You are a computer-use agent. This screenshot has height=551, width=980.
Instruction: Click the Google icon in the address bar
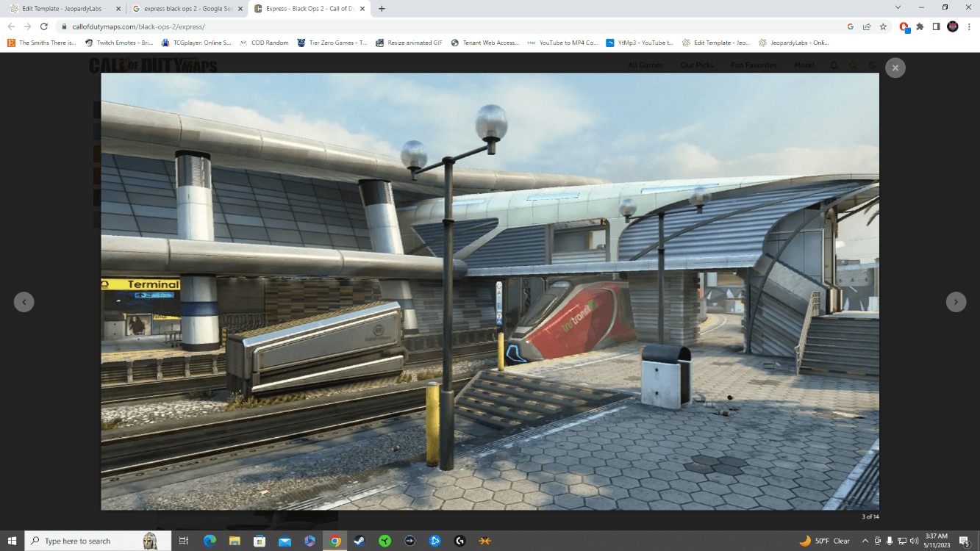[x=851, y=26]
